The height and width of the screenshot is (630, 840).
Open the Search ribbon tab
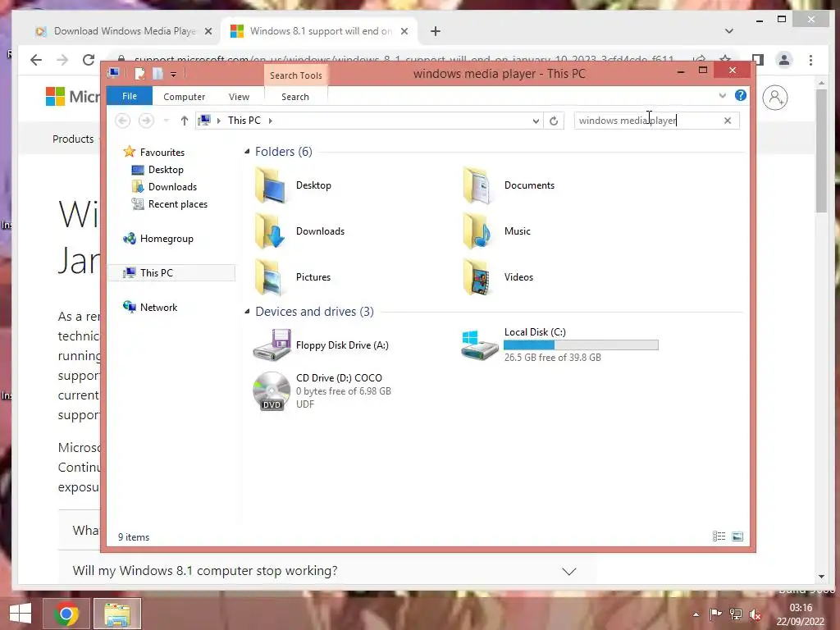pyautogui.click(x=295, y=97)
